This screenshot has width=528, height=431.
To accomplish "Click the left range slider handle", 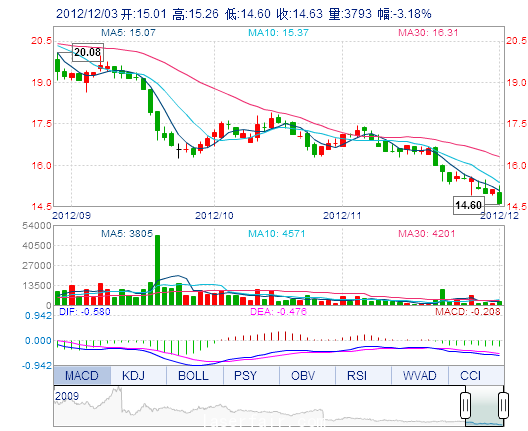I will tap(465, 405).
